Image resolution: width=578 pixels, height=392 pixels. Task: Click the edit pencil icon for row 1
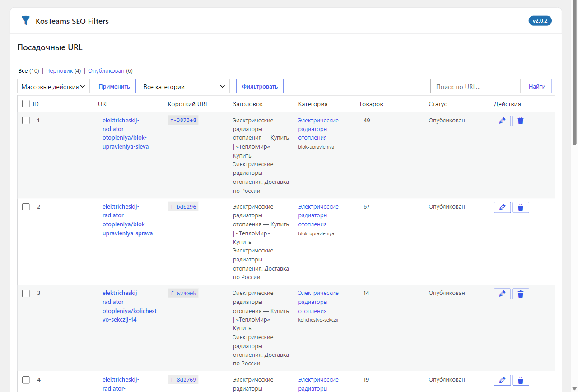(502, 121)
